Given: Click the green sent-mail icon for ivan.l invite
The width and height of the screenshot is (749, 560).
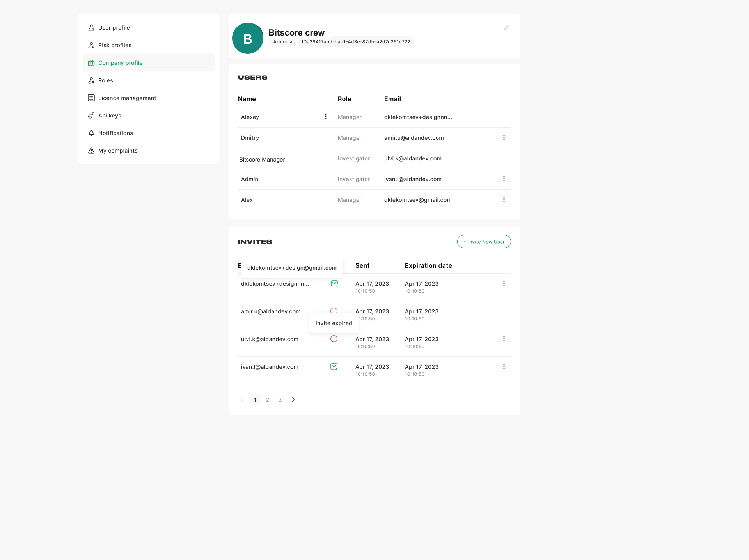Looking at the screenshot, I should click(x=334, y=367).
